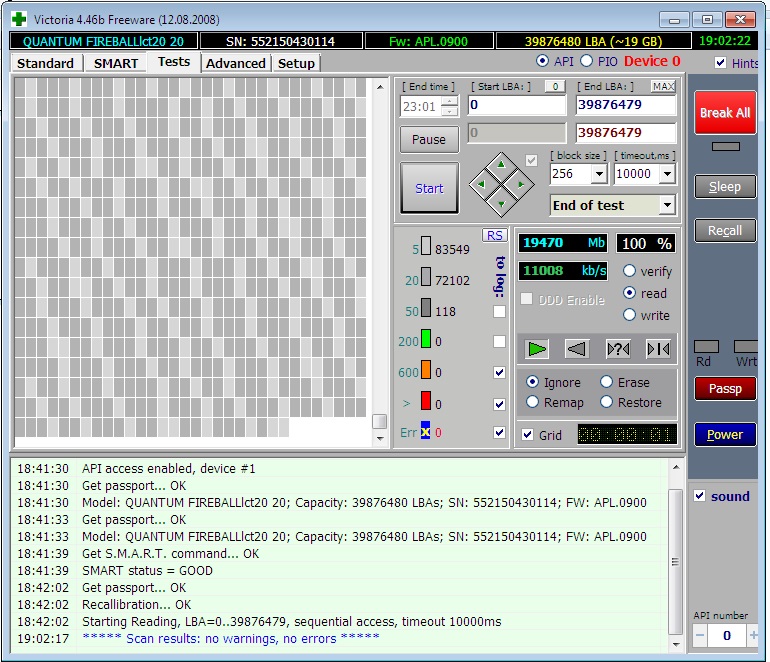Viewport: 770px width, 662px height.
Task: Click the green 200 ms block indicator
Action: coord(426,338)
